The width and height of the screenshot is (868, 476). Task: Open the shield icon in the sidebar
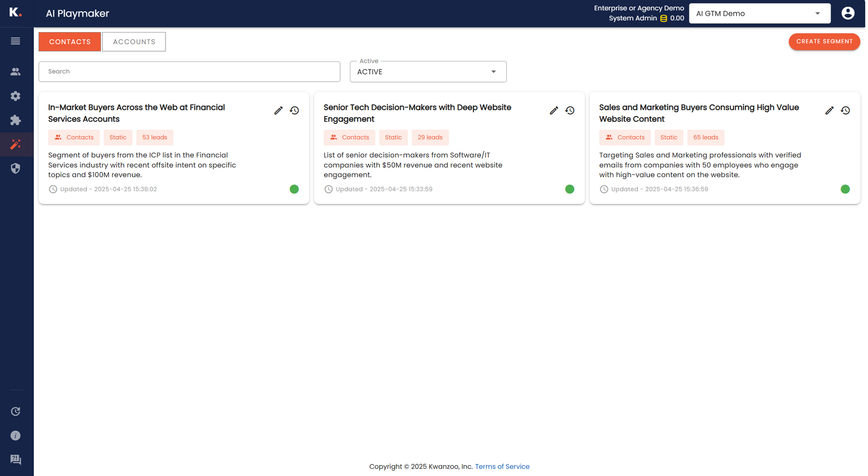15,168
